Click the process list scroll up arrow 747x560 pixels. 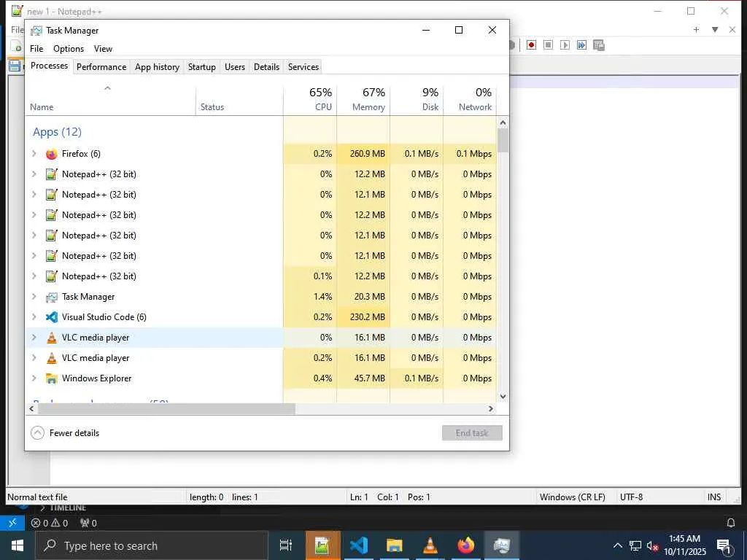pos(503,122)
